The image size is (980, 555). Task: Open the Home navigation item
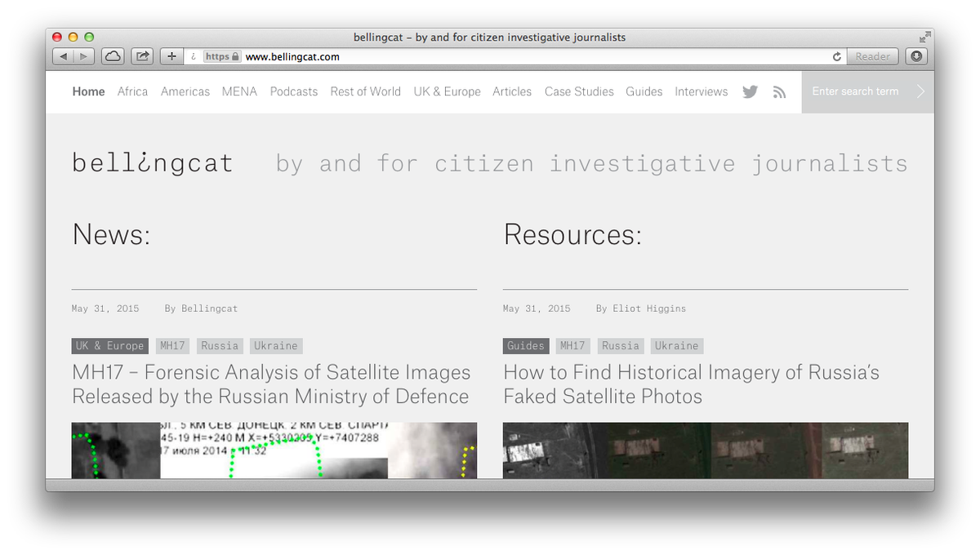point(88,91)
